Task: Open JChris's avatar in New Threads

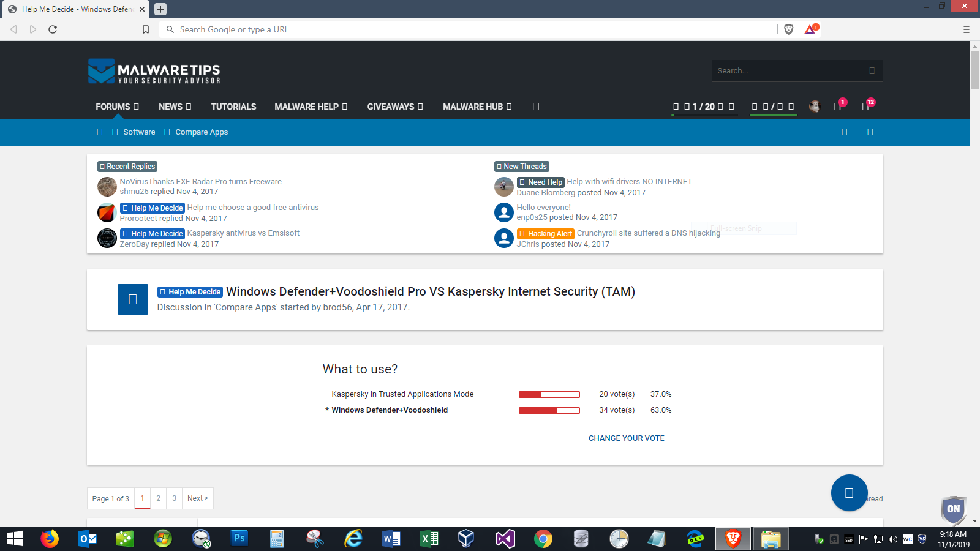Action: coord(504,238)
